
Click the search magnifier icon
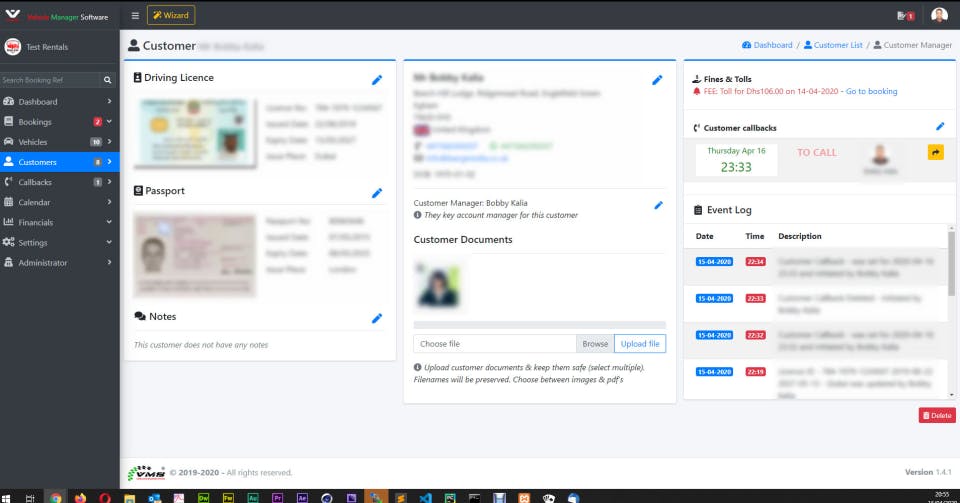click(108, 80)
